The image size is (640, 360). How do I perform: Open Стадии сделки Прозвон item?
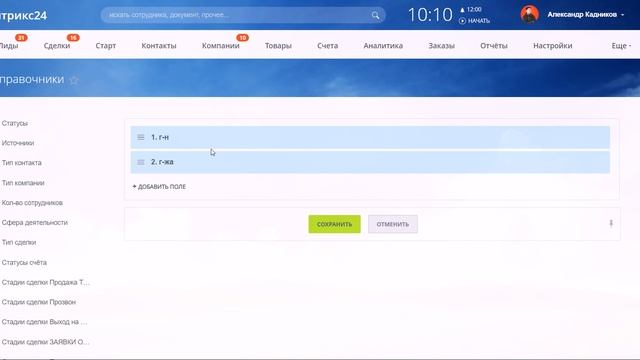pos(39,302)
